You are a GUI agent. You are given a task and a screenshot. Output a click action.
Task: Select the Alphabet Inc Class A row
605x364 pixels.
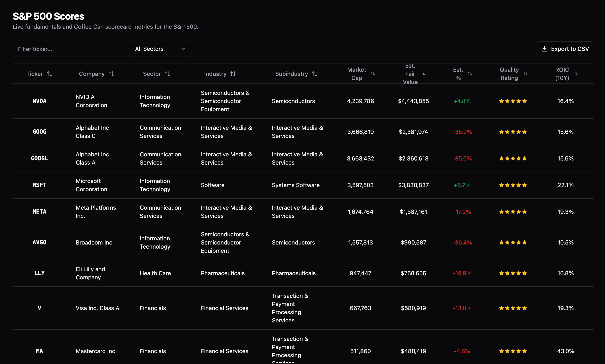point(294,158)
